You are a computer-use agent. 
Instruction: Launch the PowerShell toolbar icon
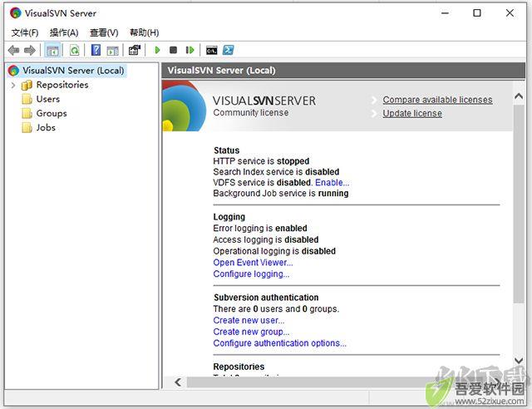(x=229, y=50)
